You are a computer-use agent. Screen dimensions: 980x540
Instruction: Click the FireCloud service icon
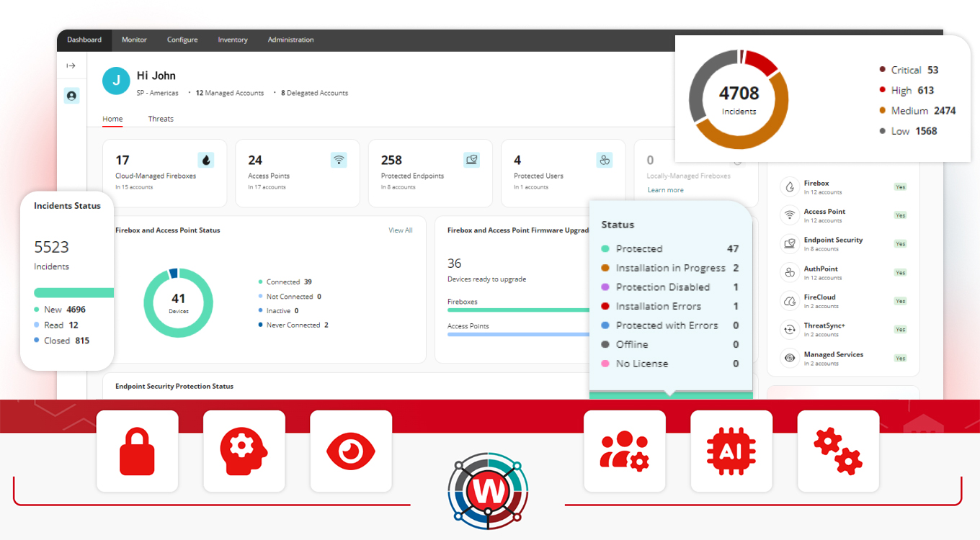click(790, 301)
